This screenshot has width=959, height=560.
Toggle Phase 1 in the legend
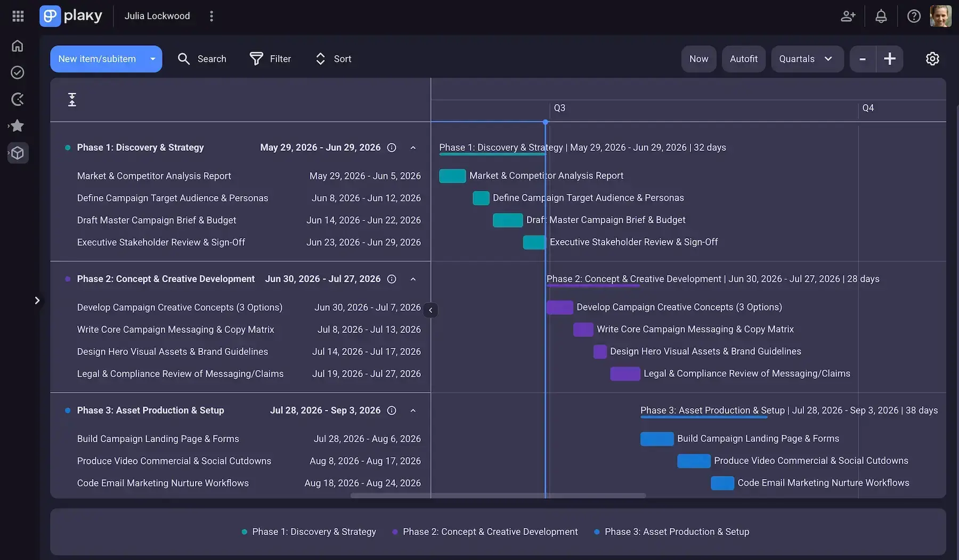[308, 532]
